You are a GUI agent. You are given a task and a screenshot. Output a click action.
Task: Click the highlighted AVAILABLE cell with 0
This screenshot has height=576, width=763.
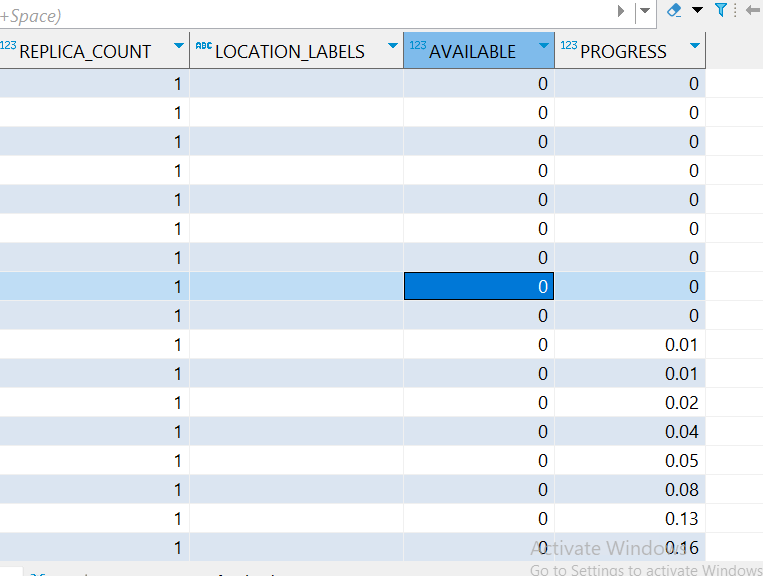tap(479, 286)
